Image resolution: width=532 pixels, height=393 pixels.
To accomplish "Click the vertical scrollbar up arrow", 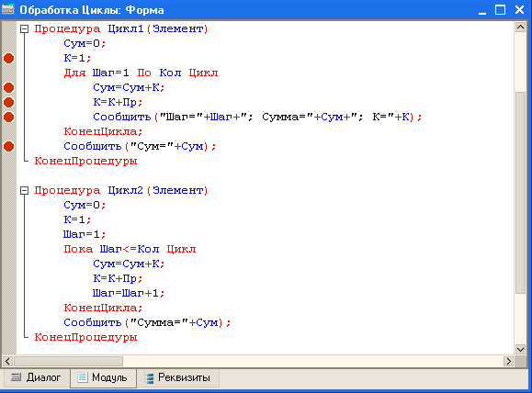I will (x=520, y=27).
